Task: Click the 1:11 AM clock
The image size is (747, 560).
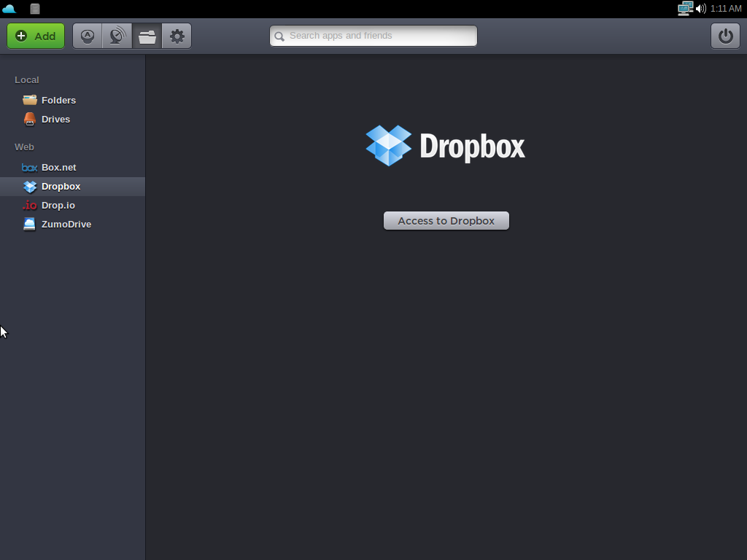Action: 726,9
